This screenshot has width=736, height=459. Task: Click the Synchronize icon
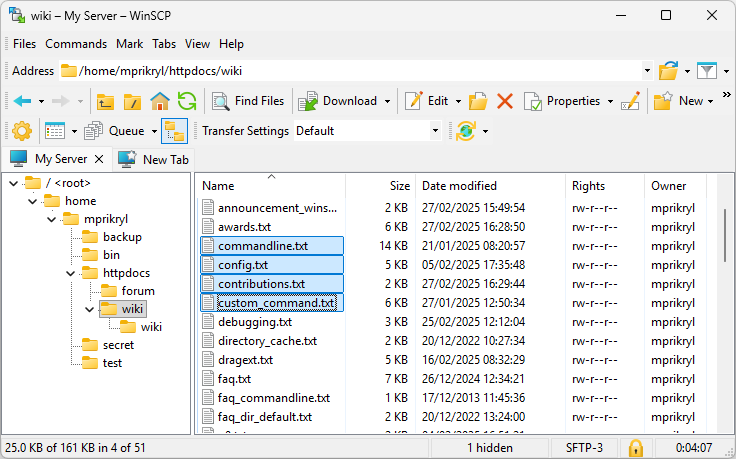465,131
